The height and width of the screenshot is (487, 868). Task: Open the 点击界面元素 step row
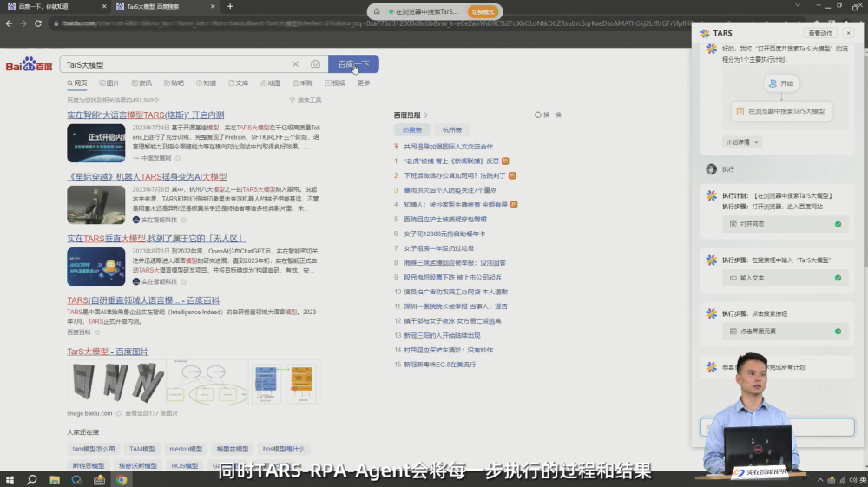786,332
